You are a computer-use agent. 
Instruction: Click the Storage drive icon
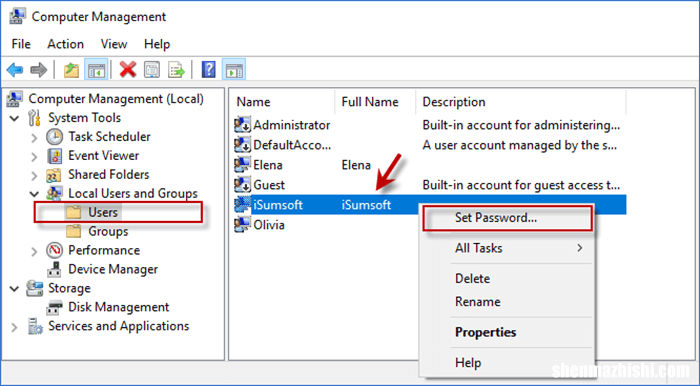(x=34, y=288)
